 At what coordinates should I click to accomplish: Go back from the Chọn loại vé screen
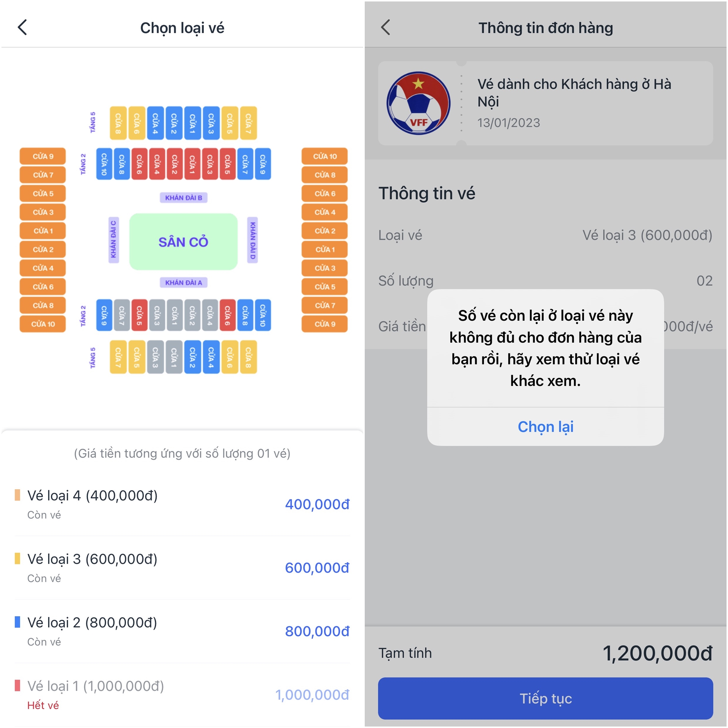23,28
